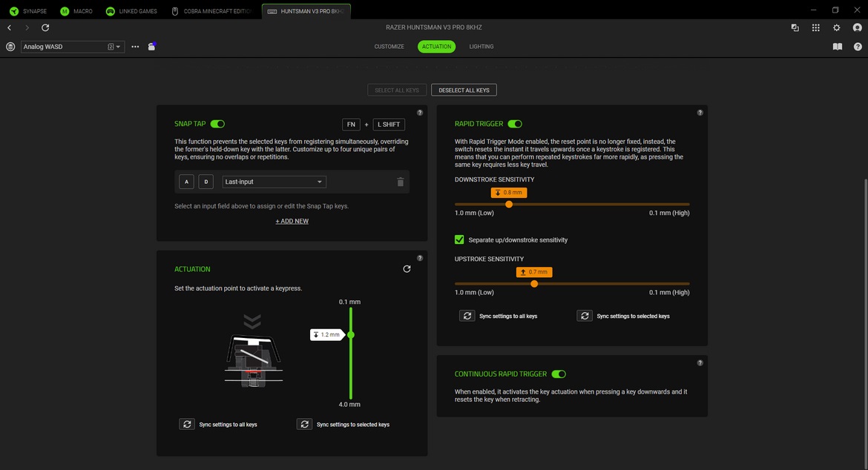Click Deselect All Keys button
This screenshot has width=868, height=470.
click(x=464, y=90)
